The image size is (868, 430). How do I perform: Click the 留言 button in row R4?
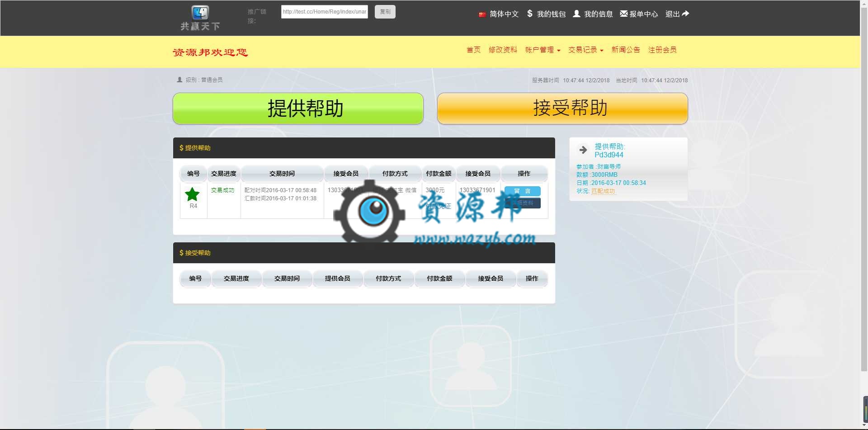[x=522, y=191]
